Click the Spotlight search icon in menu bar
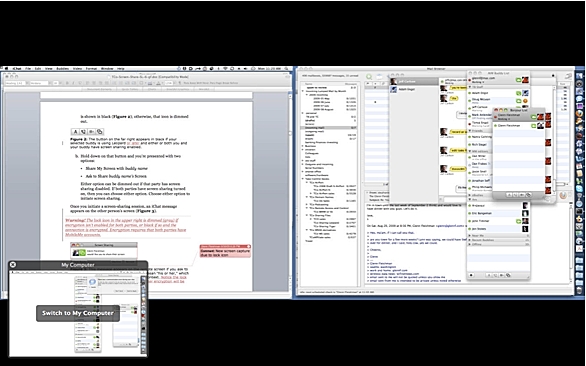The width and height of the screenshot is (586, 366). click(x=287, y=69)
